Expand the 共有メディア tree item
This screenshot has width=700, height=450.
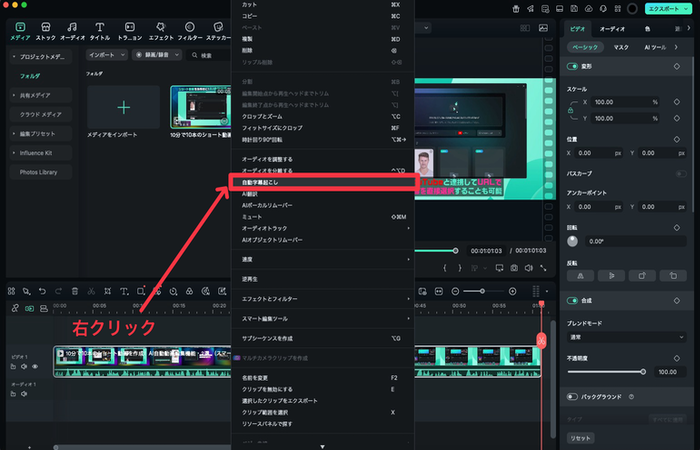point(40,95)
